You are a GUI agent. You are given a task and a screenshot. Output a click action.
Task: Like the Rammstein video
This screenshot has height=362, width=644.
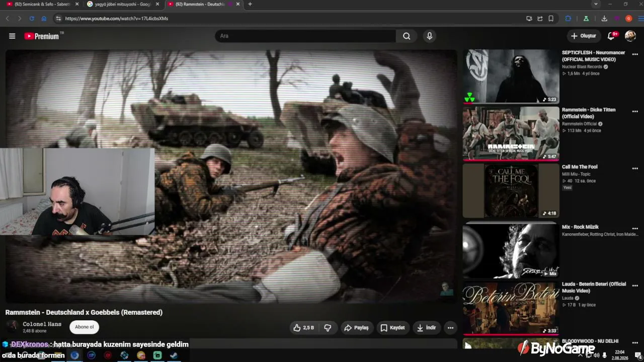coord(303,328)
